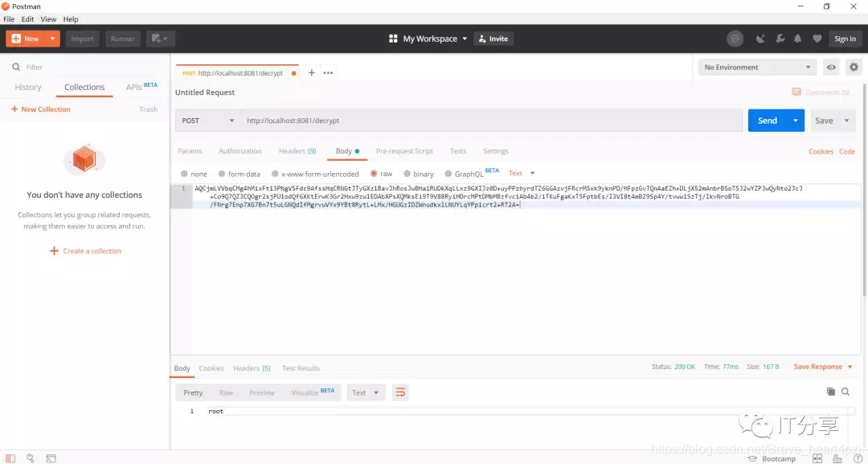Open response Headers (5) tab
This screenshot has height=464, width=868.
pyautogui.click(x=252, y=368)
